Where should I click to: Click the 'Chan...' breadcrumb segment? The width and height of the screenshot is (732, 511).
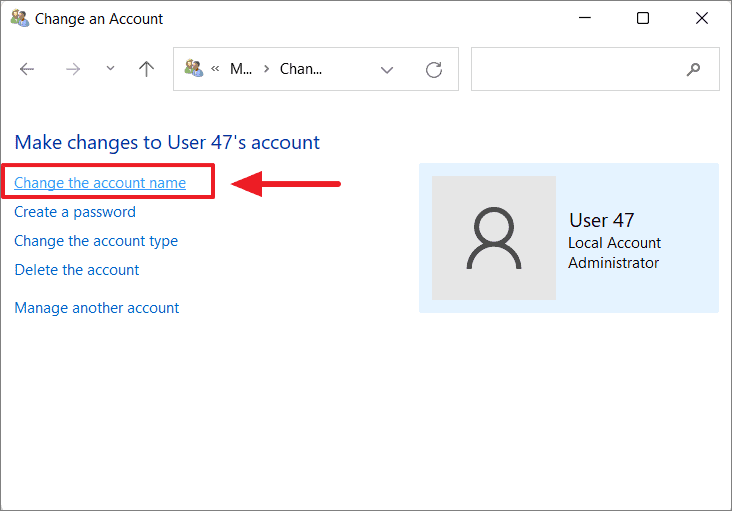(x=301, y=69)
